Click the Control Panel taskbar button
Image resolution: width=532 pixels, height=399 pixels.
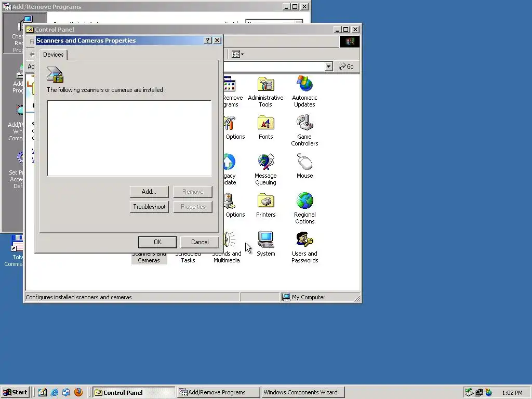tap(134, 393)
